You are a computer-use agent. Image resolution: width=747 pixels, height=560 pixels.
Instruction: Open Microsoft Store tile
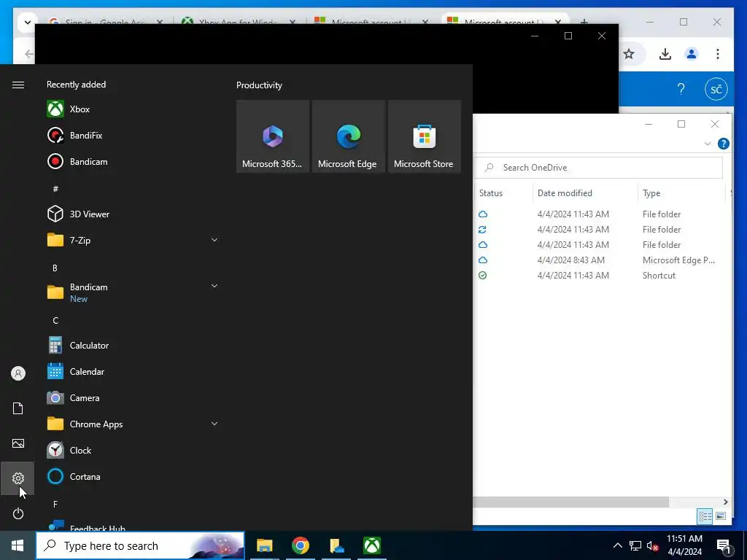point(425,136)
